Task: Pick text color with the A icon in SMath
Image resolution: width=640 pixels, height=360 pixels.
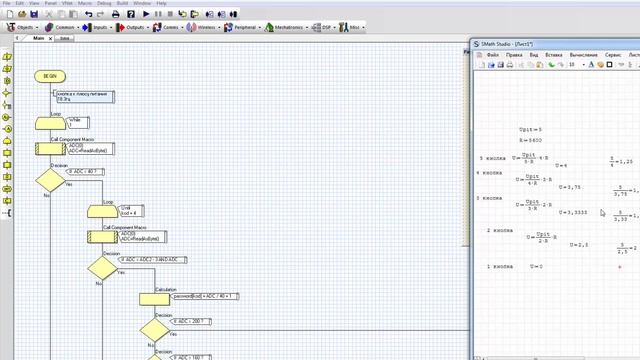Action: 591,65
